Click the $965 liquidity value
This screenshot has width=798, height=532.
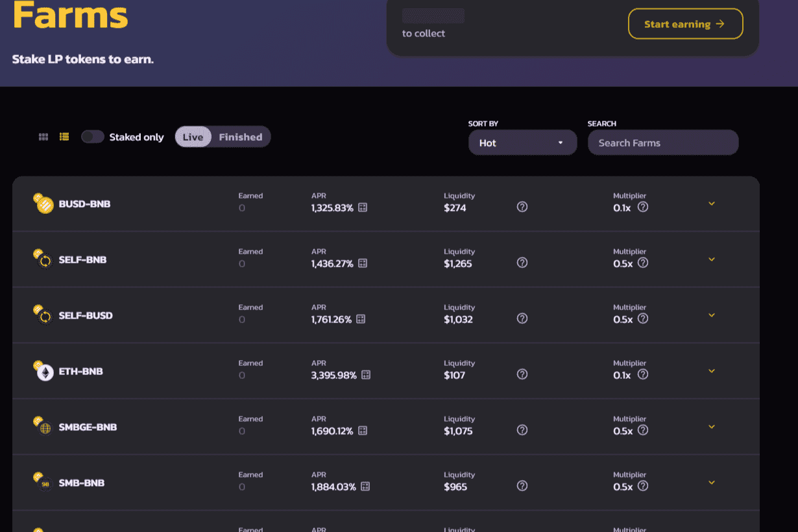[455, 487]
